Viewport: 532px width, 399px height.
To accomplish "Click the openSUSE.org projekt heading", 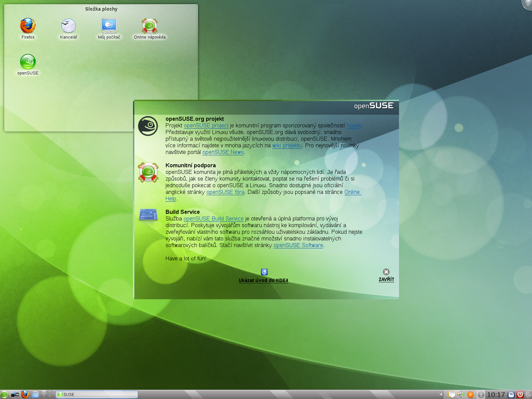I will pyautogui.click(x=195, y=119).
